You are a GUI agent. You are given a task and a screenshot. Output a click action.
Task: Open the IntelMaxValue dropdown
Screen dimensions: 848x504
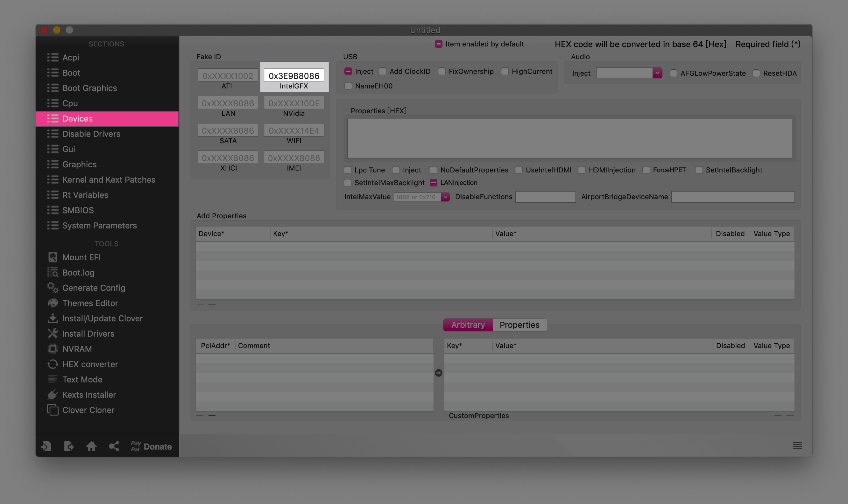(x=445, y=197)
